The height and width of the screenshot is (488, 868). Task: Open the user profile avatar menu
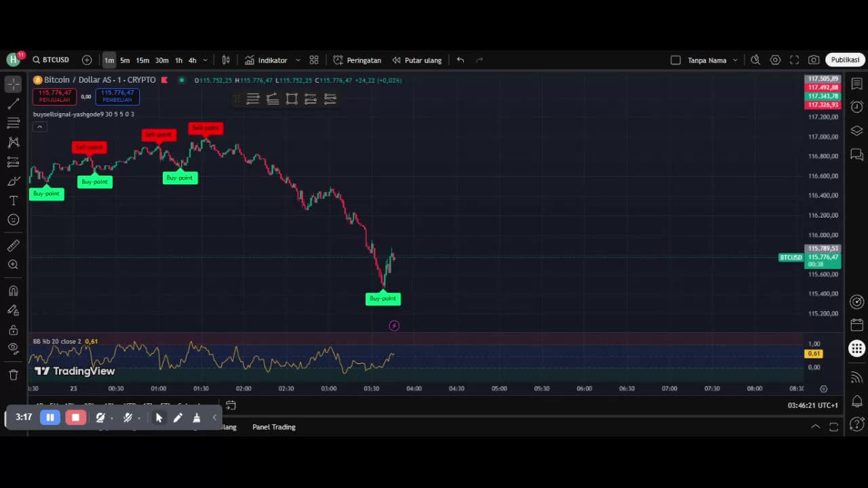pos(14,60)
